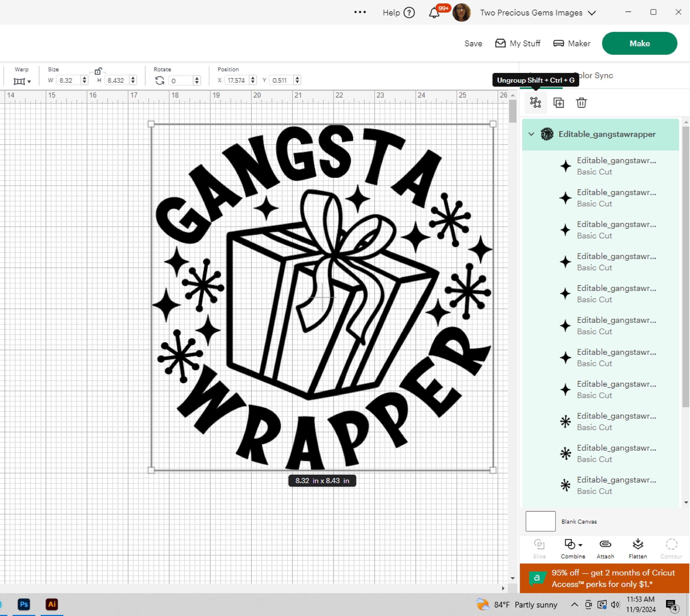Click the Position X input field
The width and height of the screenshot is (690, 616).
[236, 80]
